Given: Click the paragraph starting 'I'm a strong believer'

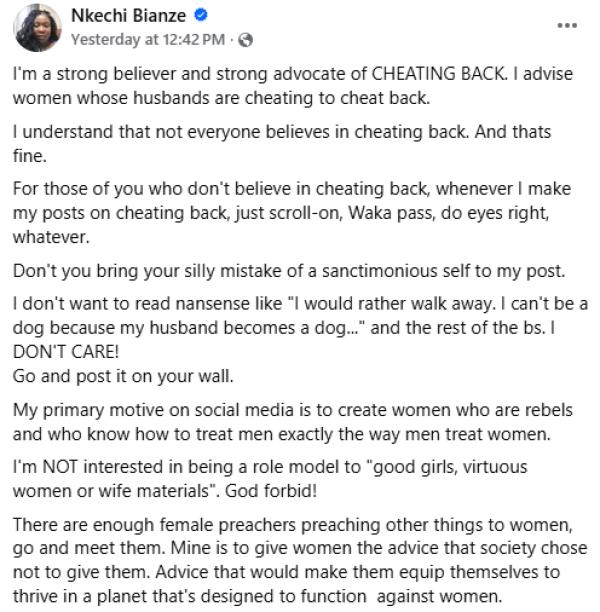Looking at the screenshot, I should pyautogui.click(x=293, y=86).
